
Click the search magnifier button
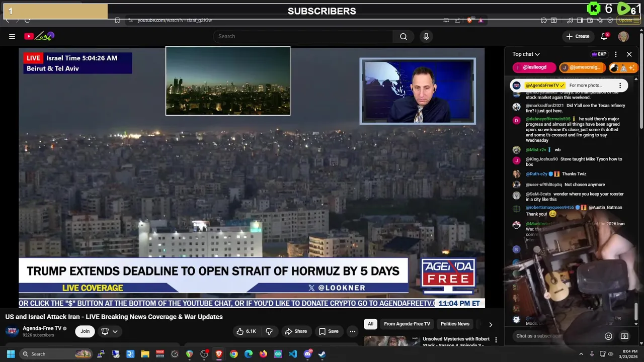pos(404,36)
